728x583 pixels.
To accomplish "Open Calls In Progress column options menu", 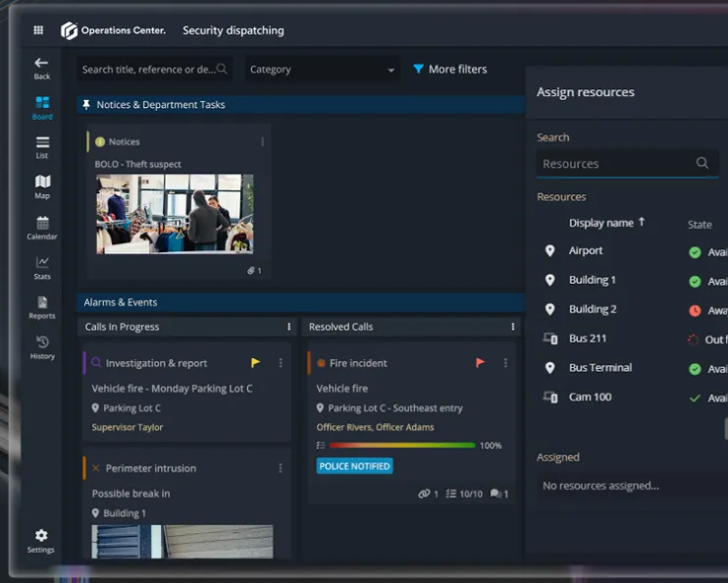I will [288, 327].
